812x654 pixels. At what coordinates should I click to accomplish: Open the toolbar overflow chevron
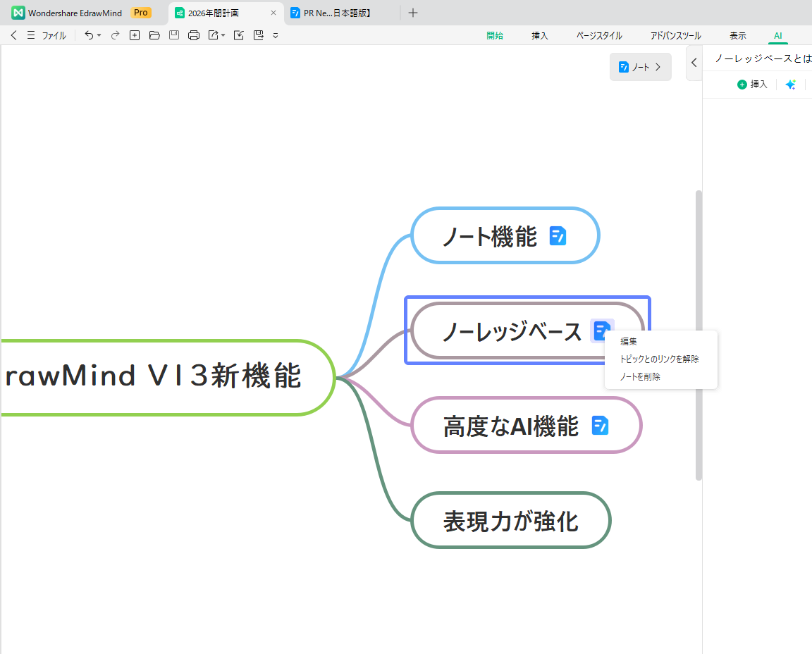(275, 35)
